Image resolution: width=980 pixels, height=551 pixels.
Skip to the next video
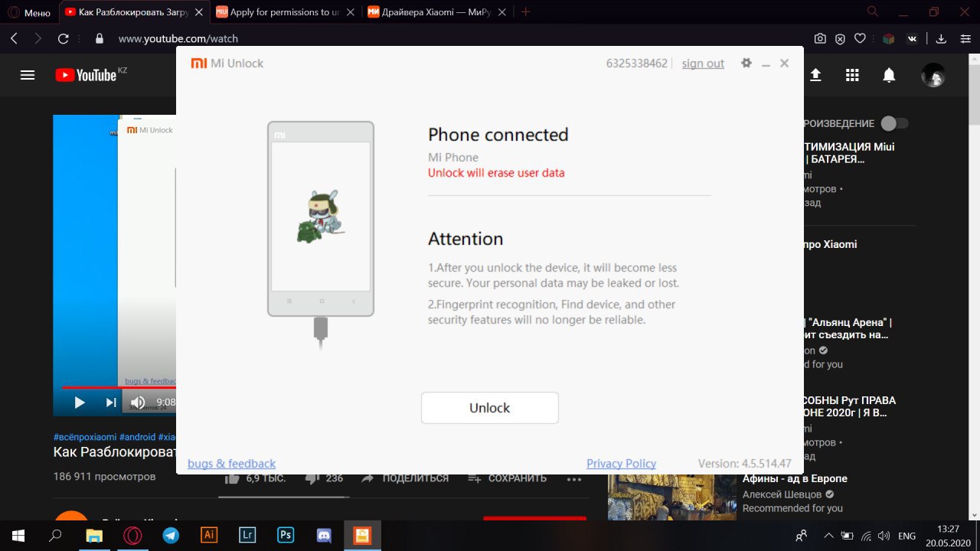[x=111, y=403]
